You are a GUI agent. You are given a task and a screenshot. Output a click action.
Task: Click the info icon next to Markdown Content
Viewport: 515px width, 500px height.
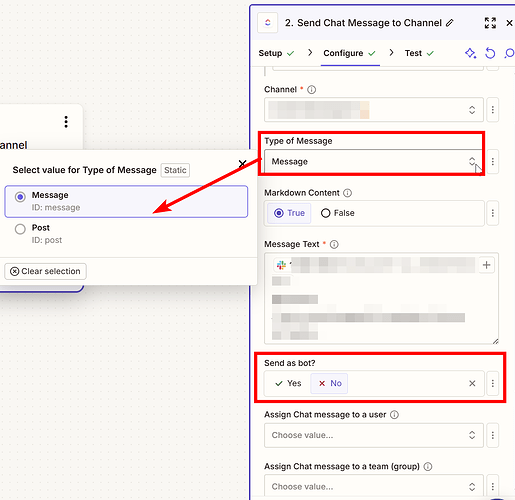pos(347,193)
